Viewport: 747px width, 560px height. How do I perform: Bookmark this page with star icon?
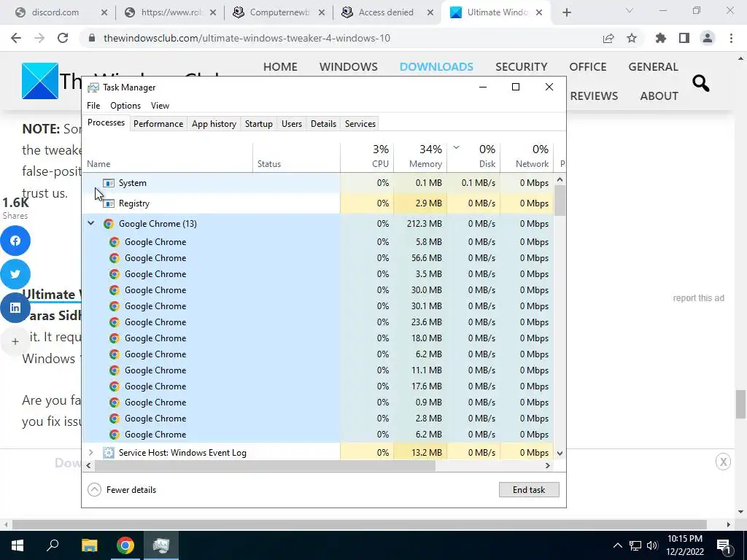coord(632,38)
